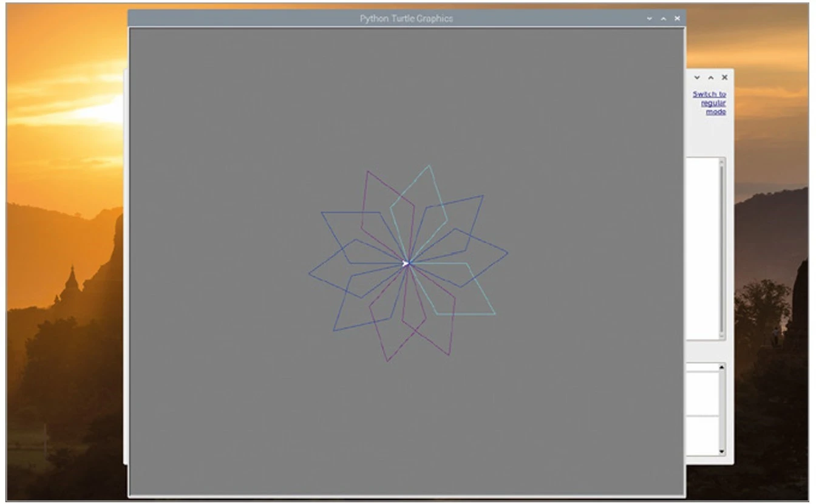
Task: Minimize the Python Turtle Graphics window
Action: pos(650,19)
